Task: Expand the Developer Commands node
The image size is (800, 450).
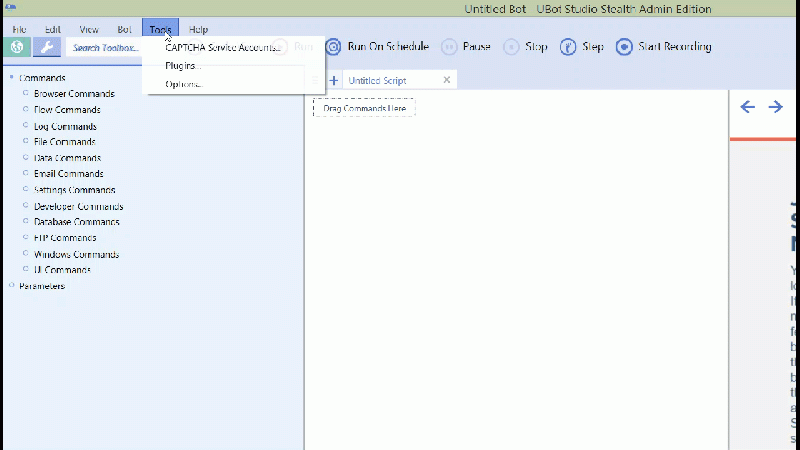Action: tap(26, 205)
